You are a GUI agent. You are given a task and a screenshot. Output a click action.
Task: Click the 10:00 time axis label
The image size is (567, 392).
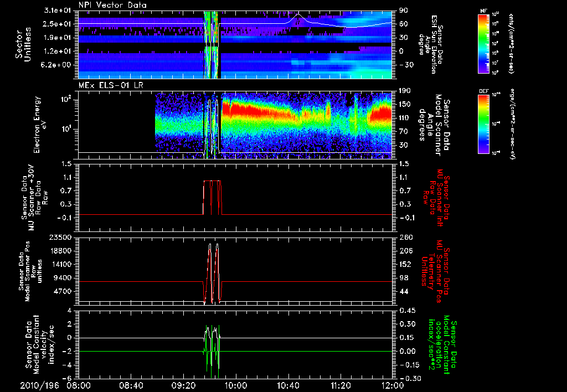click(x=236, y=385)
